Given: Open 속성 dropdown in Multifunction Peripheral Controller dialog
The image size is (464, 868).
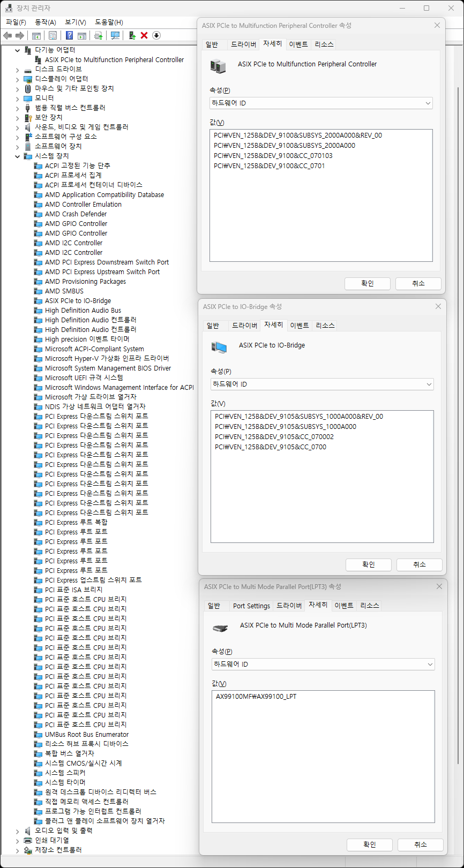Looking at the screenshot, I should tap(321, 103).
